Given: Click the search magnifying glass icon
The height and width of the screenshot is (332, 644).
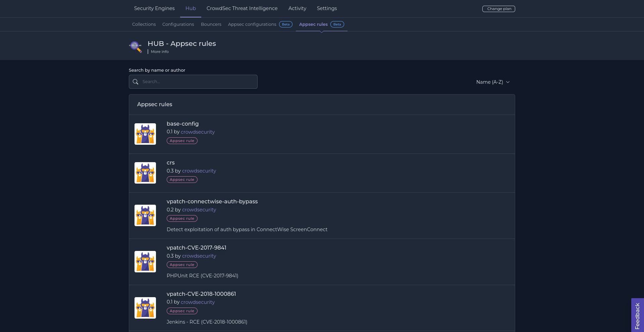Looking at the screenshot, I should [x=136, y=82].
